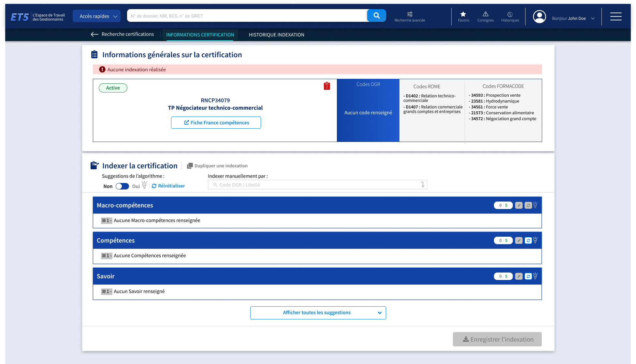
Task: Click pencil edit icon in Macro-compétences header
Action: pyautogui.click(x=519, y=205)
